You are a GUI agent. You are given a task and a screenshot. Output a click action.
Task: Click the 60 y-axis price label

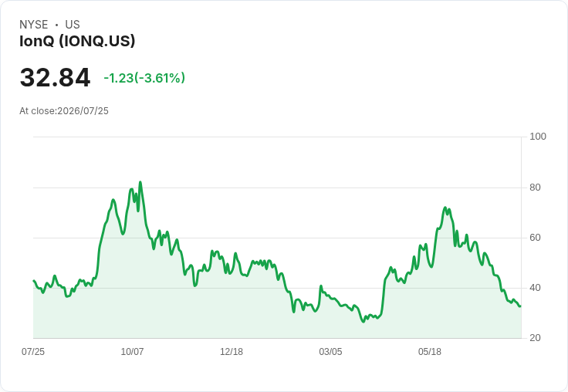pyautogui.click(x=535, y=238)
